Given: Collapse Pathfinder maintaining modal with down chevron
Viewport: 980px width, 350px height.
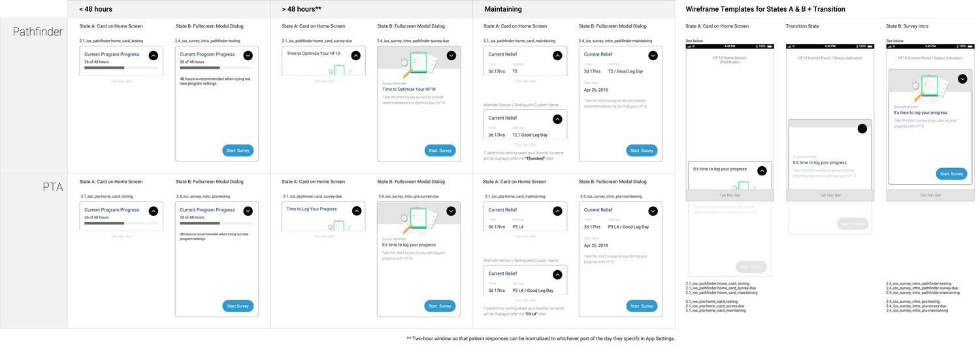Looking at the screenshot, I should [x=653, y=56].
